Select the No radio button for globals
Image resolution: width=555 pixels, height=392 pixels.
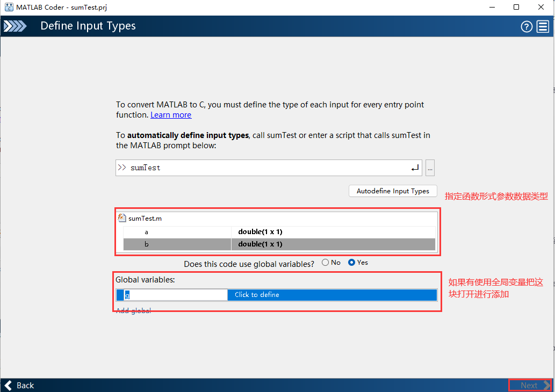pos(325,263)
